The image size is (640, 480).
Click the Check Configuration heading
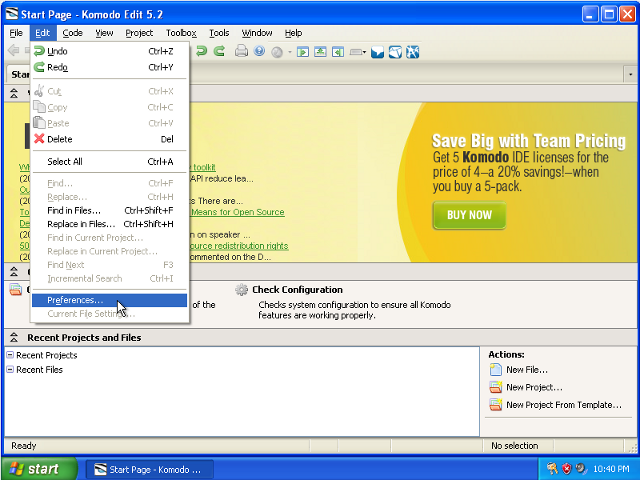point(298,290)
